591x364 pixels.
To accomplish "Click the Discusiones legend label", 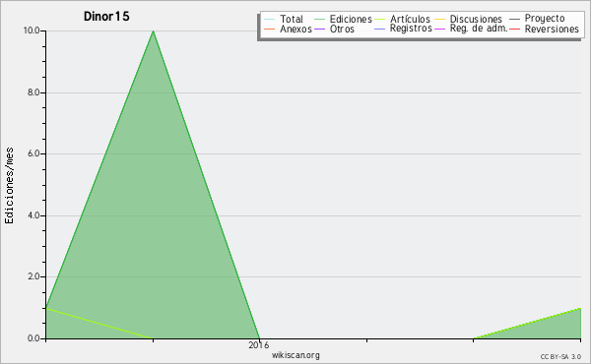I will [476, 19].
